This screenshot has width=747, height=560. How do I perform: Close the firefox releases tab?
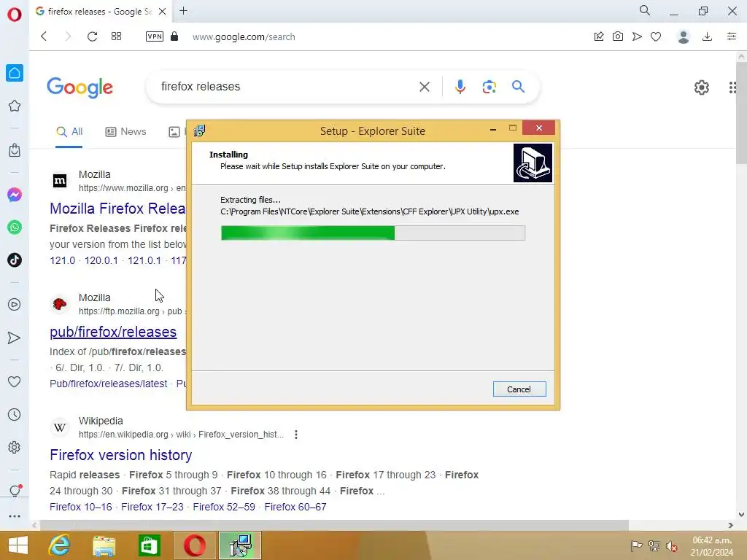(163, 12)
